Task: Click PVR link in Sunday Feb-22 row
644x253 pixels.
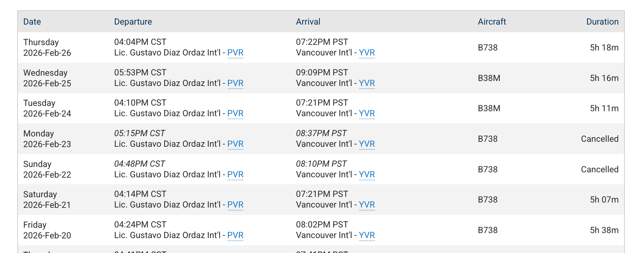Action: (235, 175)
